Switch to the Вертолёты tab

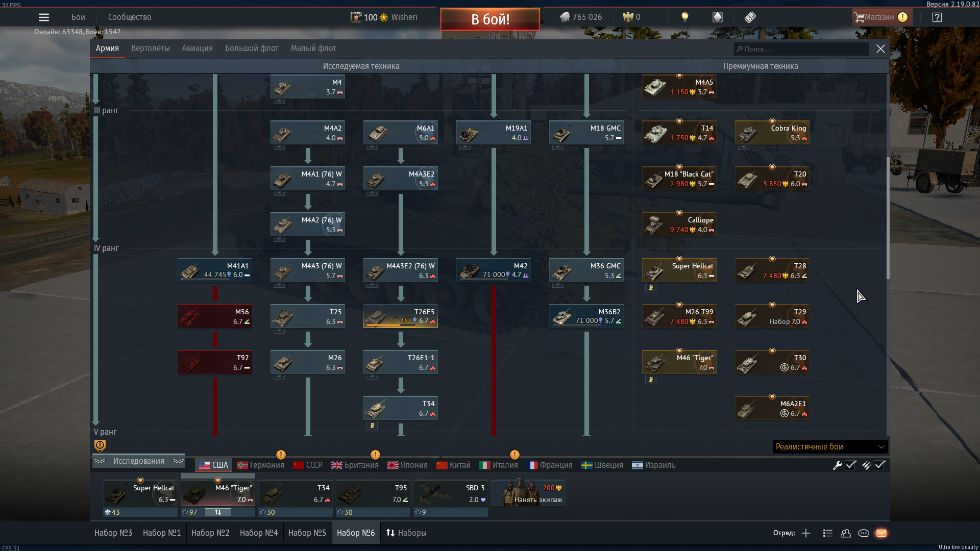click(151, 48)
